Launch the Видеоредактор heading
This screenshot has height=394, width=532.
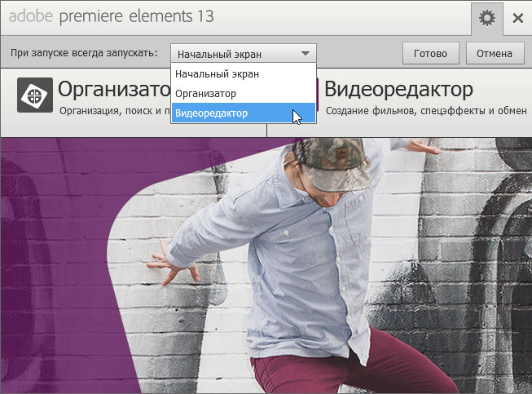click(x=398, y=90)
